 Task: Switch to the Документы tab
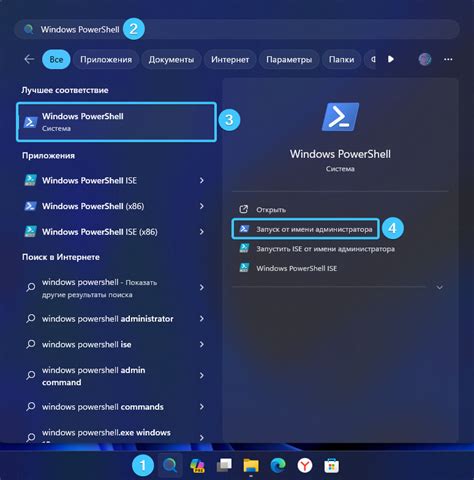171,59
